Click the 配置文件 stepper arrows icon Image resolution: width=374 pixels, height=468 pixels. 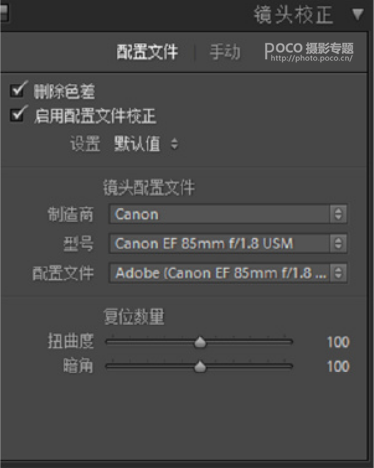click(x=338, y=273)
